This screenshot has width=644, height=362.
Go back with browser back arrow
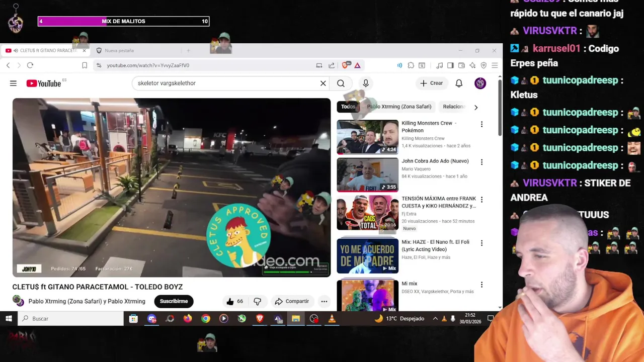pos(8,65)
